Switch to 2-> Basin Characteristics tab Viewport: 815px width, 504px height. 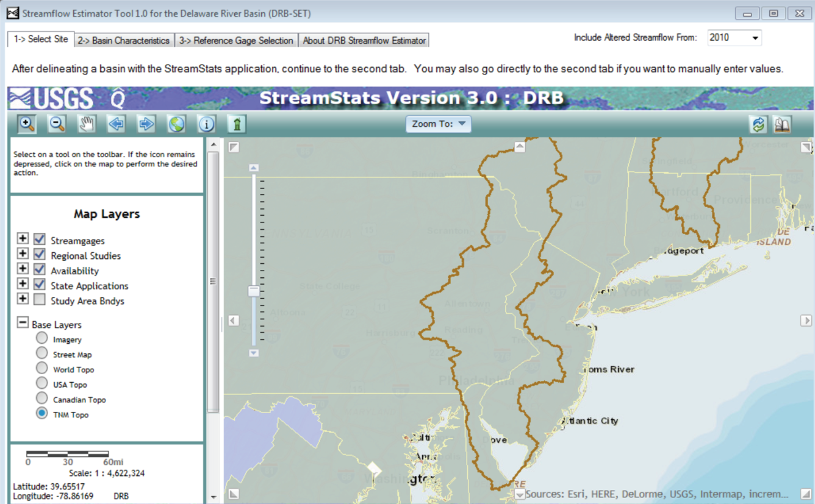pos(124,40)
